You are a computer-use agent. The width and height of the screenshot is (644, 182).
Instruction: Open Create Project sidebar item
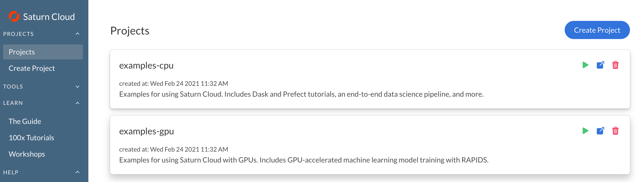pyautogui.click(x=32, y=68)
